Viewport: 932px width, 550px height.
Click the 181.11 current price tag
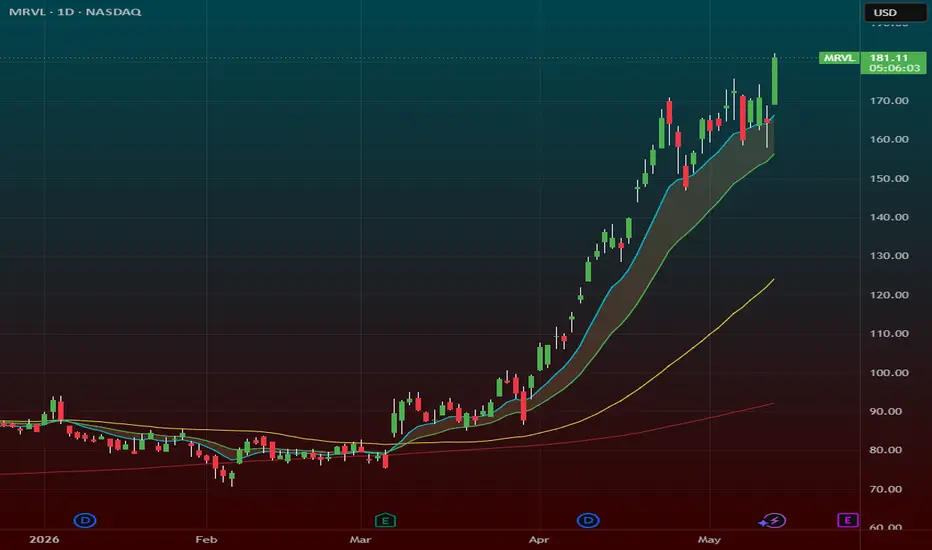tap(893, 62)
